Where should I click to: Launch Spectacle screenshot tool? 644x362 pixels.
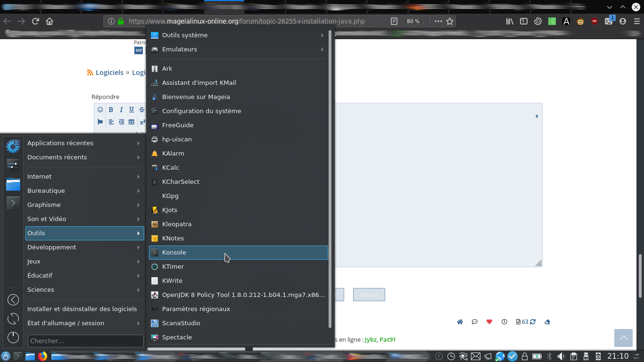pos(238,337)
